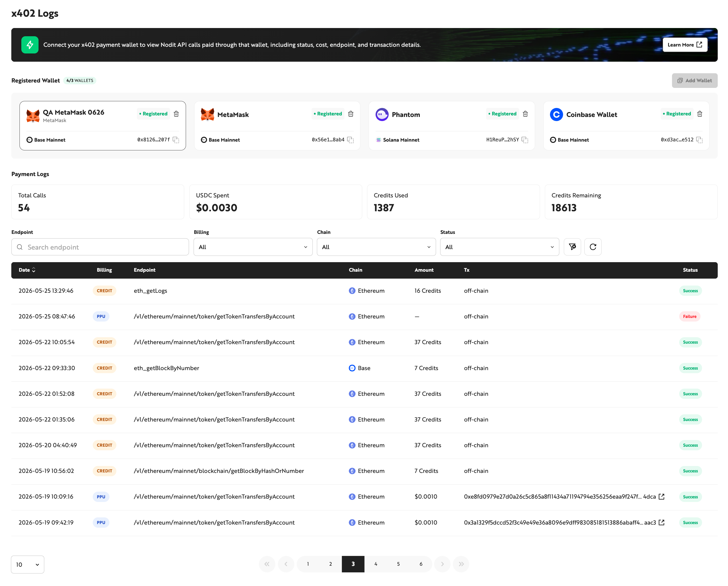Copy address 0x56e1…8ab4
728x586 pixels.
[350, 140]
